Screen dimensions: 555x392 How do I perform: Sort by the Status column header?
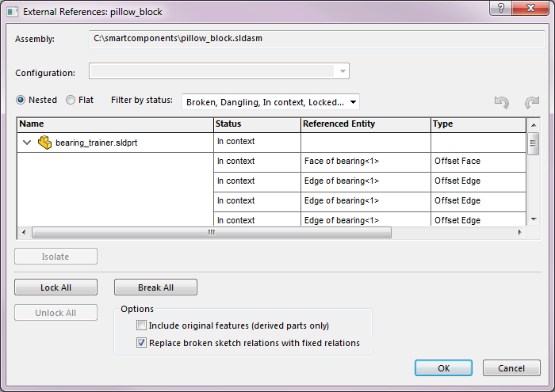257,124
